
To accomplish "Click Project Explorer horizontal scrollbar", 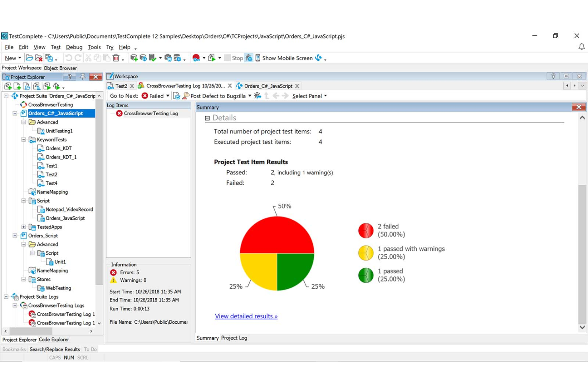I will click(31, 331).
